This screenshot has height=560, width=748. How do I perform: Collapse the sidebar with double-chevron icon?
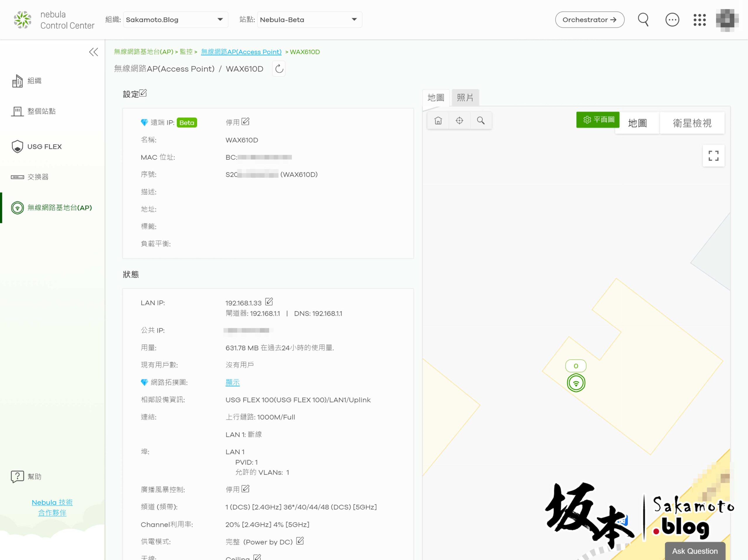point(94,52)
